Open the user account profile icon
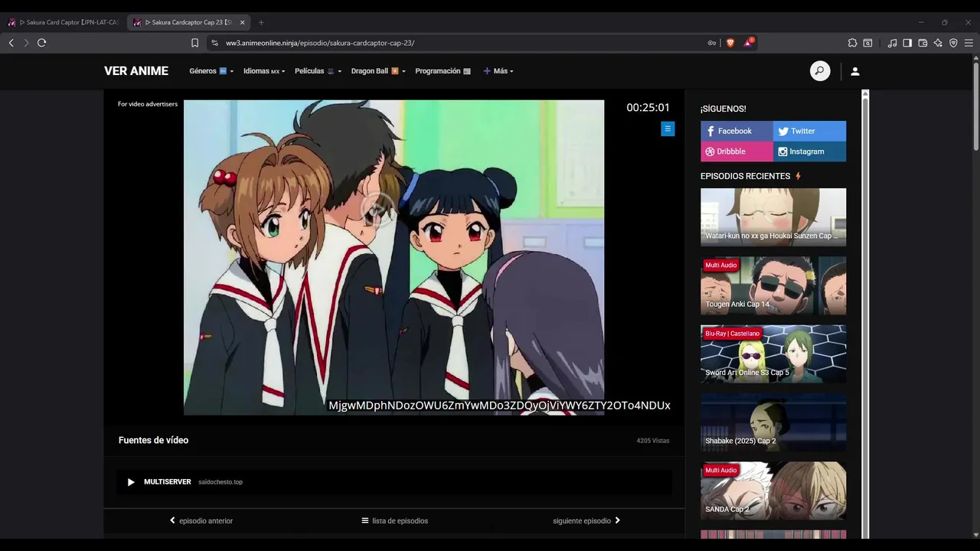The width and height of the screenshot is (980, 551). point(855,71)
